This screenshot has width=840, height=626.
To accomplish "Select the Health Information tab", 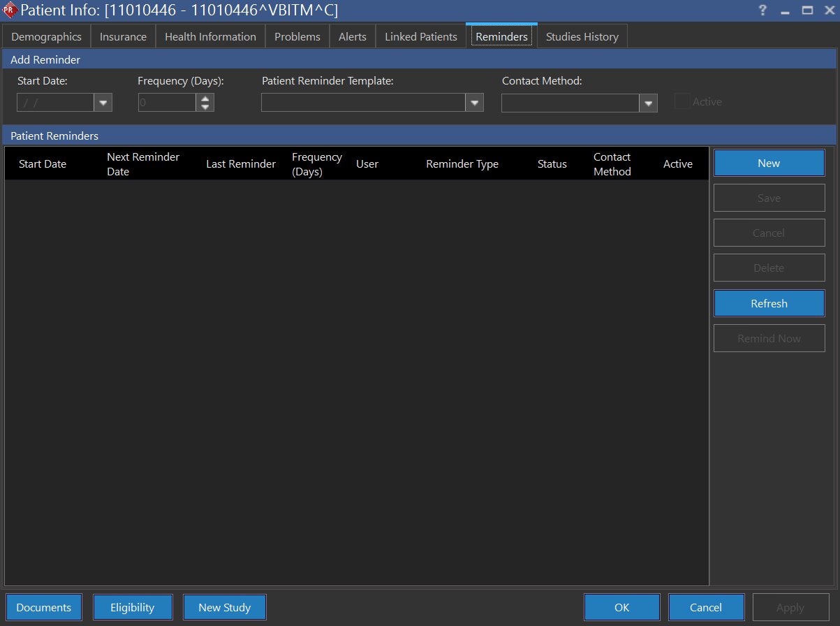I will click(209, 36).
